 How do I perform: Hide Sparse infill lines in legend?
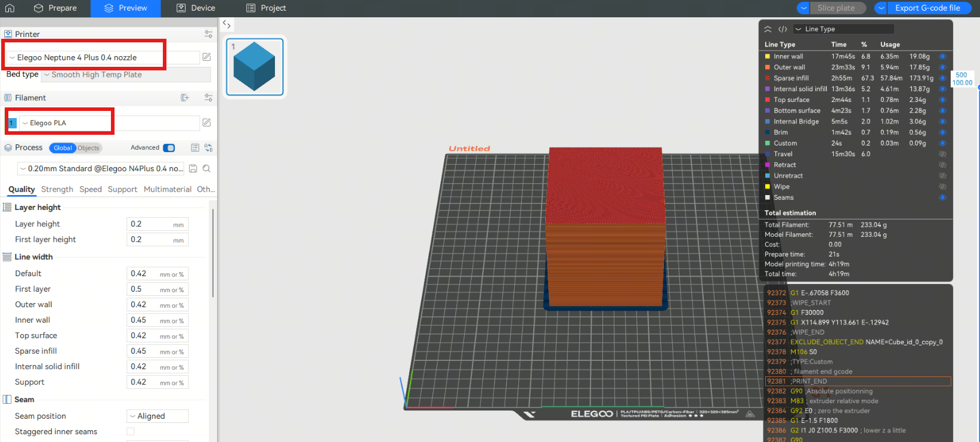tap(942, 78)
